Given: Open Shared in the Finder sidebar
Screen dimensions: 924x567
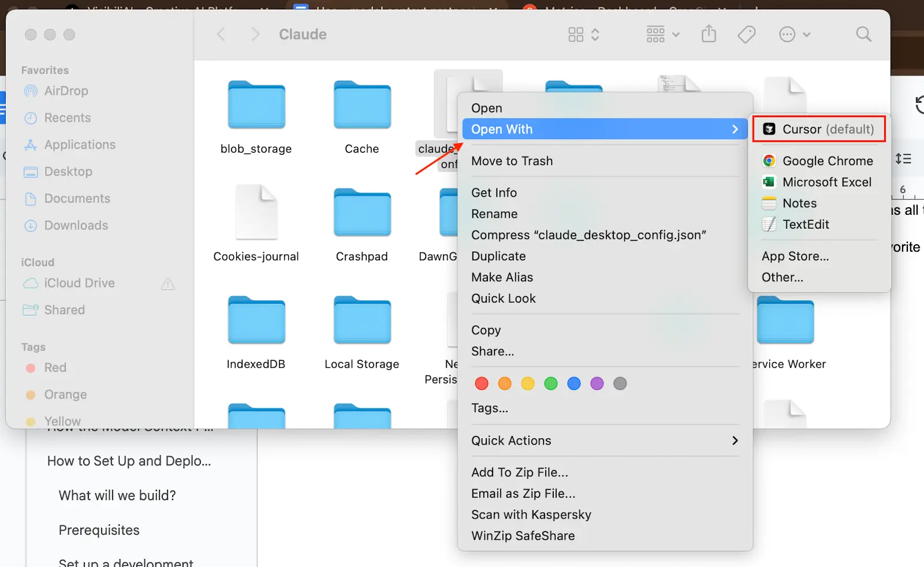Looking at the screenshot, I should (54, 310).
